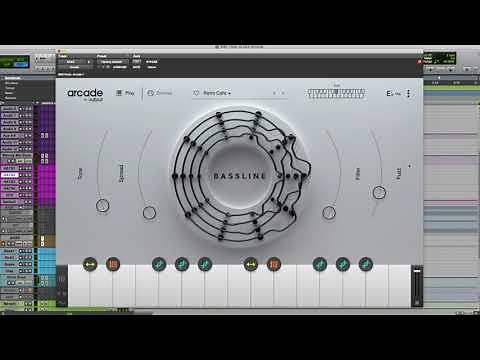Click the far-right macro slider handle

379,192
